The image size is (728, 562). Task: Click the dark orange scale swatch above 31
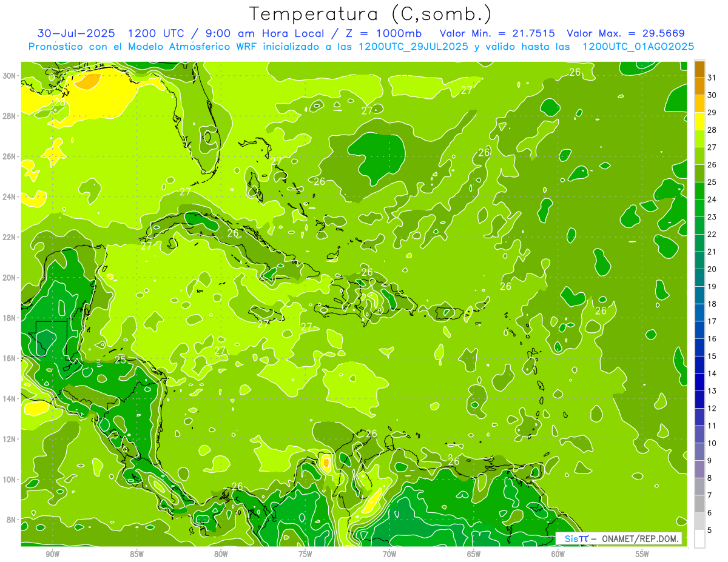click(x=699, y=69)
